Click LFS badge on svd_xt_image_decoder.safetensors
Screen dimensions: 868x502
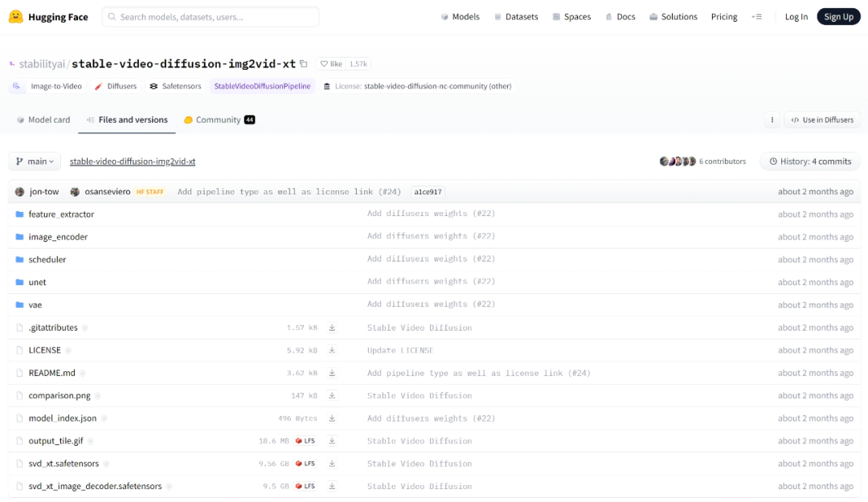[x=305, y=487]
